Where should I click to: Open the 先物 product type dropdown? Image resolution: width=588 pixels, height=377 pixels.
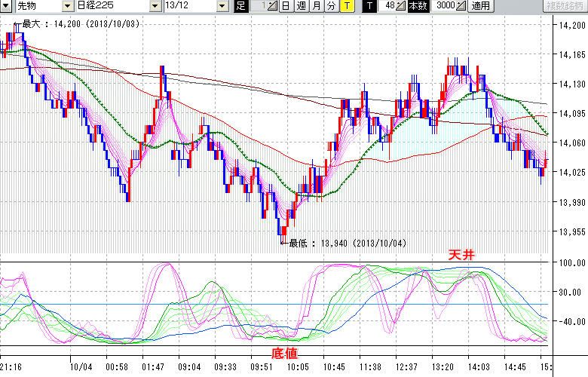69,6
